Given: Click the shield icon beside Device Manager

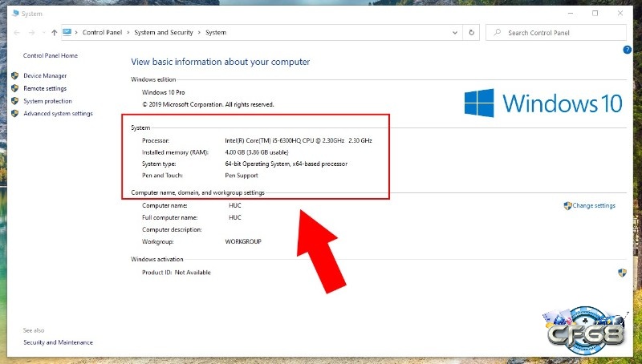Looking at the screenshot, I should [x=15, y=76].
